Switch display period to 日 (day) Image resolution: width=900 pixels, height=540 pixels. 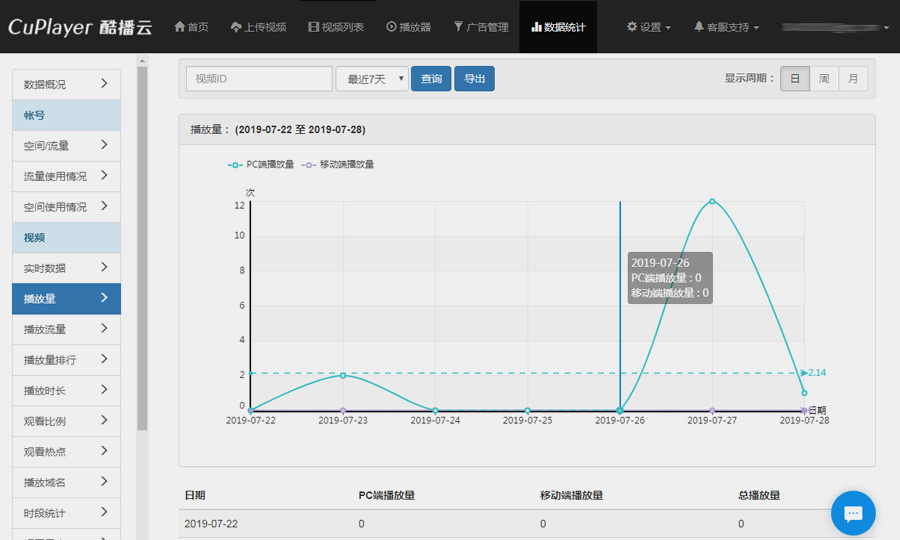(795, 79)
